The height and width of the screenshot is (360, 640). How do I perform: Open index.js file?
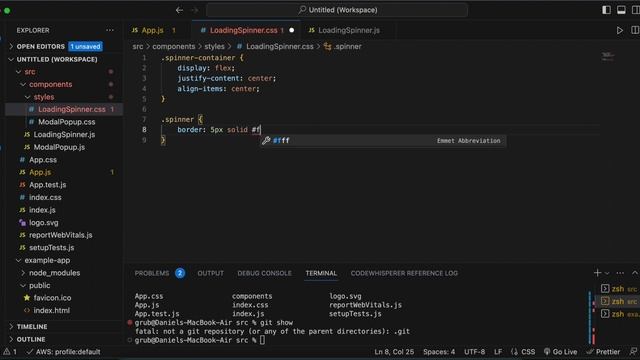(42, 210)
